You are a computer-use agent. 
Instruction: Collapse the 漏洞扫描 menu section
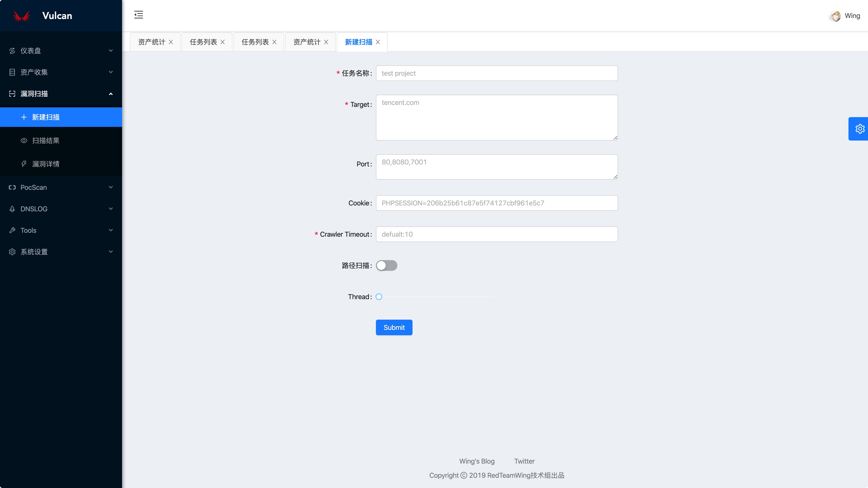click(61, 94)
